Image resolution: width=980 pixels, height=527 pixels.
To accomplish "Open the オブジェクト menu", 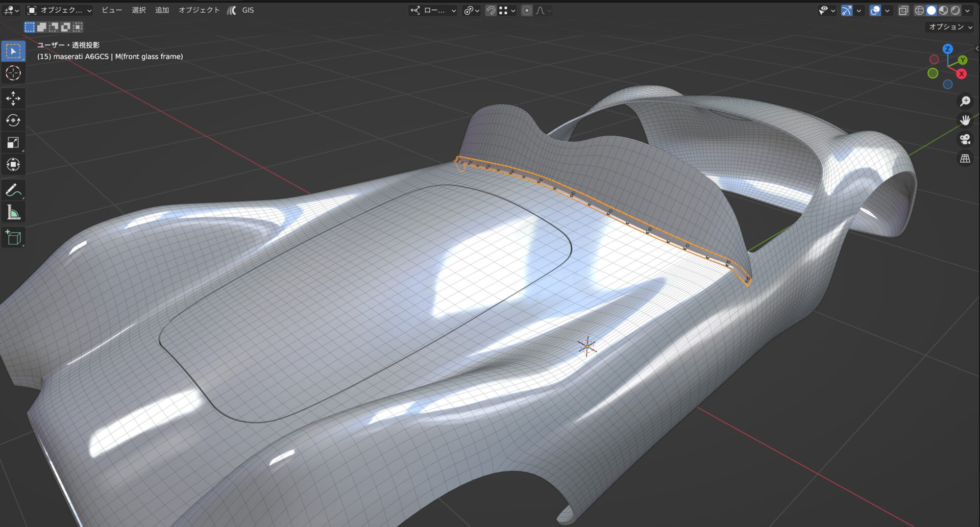I will [x=199, y=10].
